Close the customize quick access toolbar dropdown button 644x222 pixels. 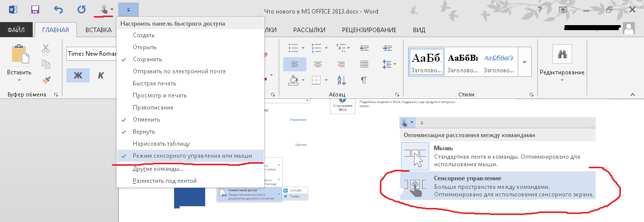(129, 10)
